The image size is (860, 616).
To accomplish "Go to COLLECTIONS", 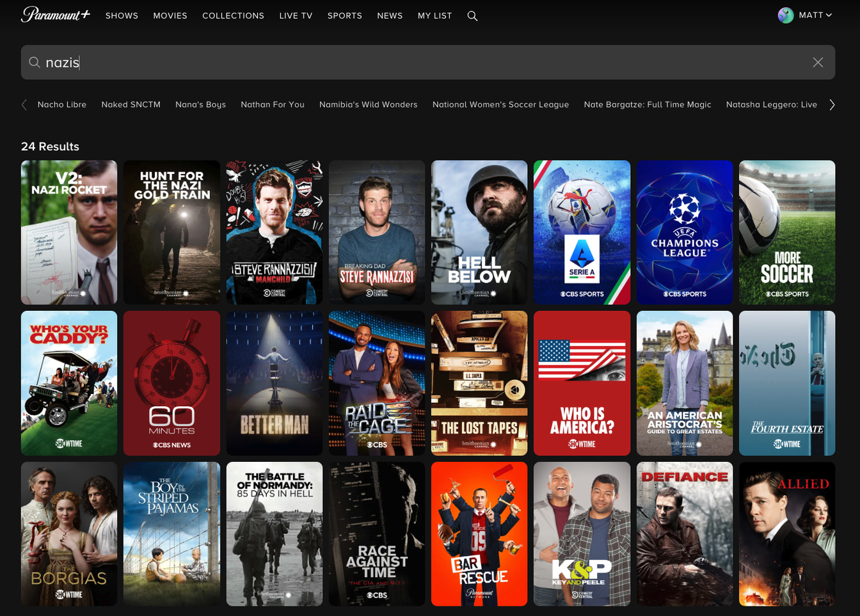I will coord(233,15).
